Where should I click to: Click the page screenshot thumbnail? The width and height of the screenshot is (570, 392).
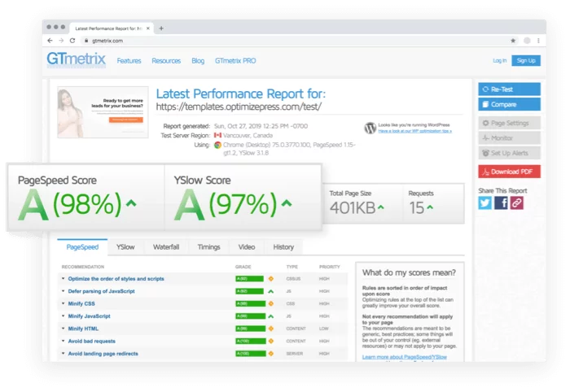[x=103, y=112]
